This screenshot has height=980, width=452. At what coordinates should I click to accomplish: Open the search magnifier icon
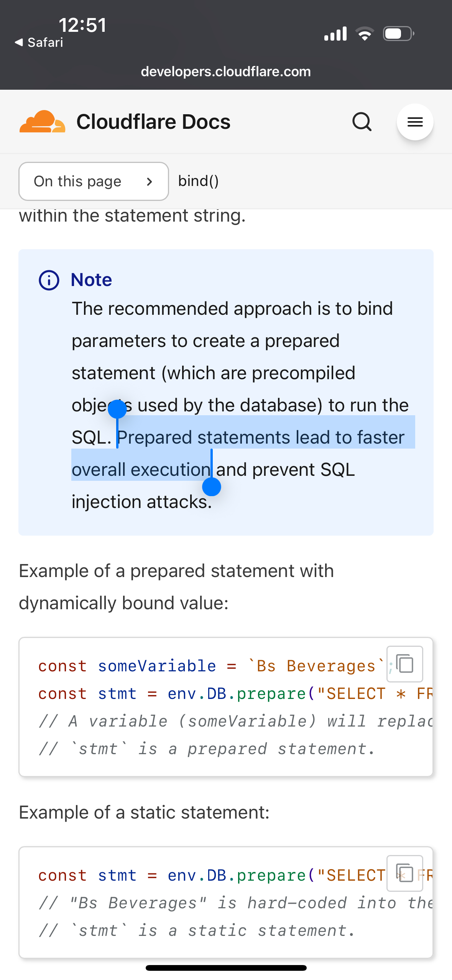click(x=362, y=122)
